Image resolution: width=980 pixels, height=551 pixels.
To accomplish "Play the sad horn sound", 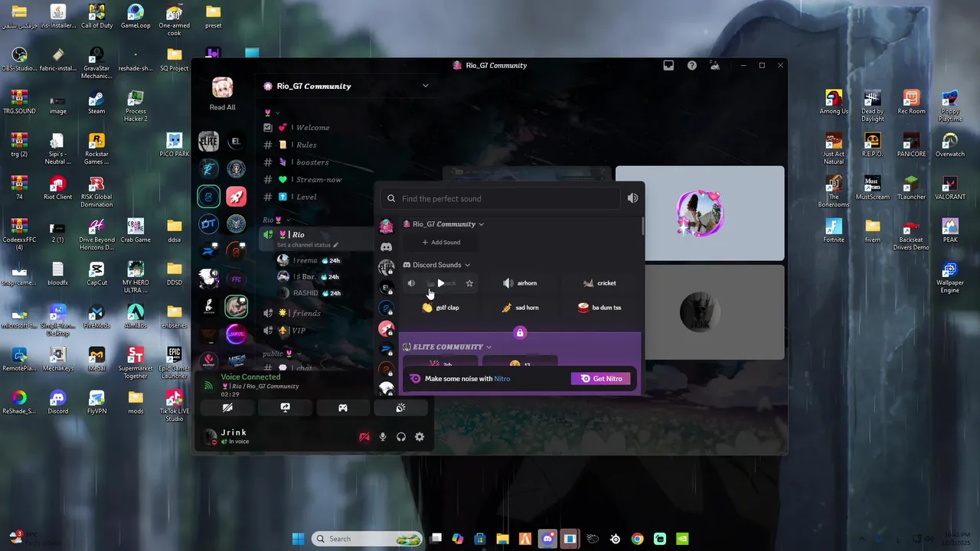I will coord(520,308).
